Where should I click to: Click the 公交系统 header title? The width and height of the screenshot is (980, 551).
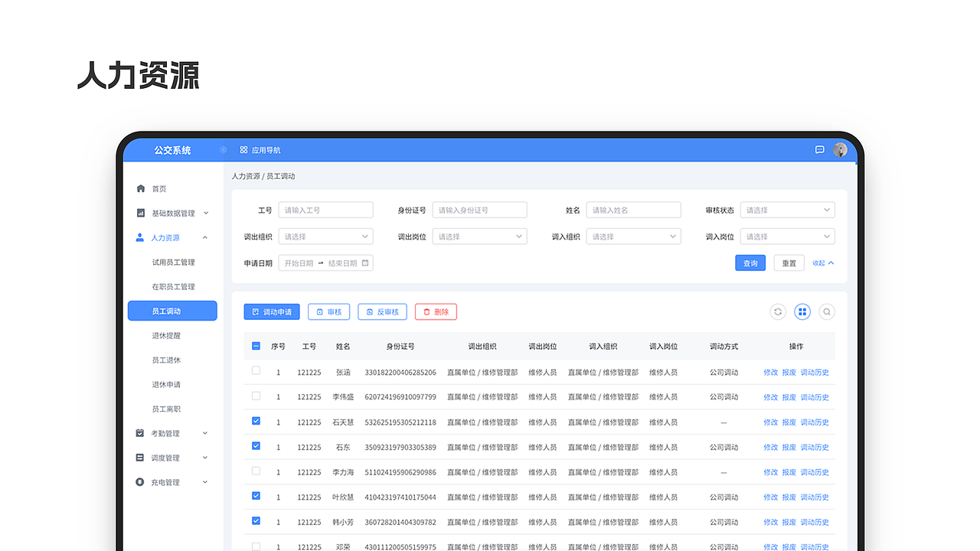(172, 150)
